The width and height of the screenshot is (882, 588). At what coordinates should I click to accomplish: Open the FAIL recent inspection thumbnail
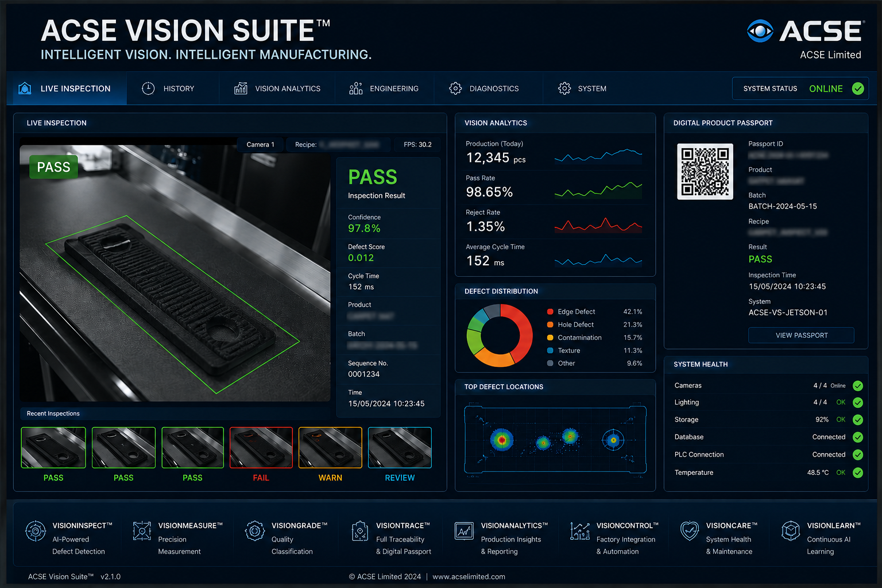[x=261, y=448]
